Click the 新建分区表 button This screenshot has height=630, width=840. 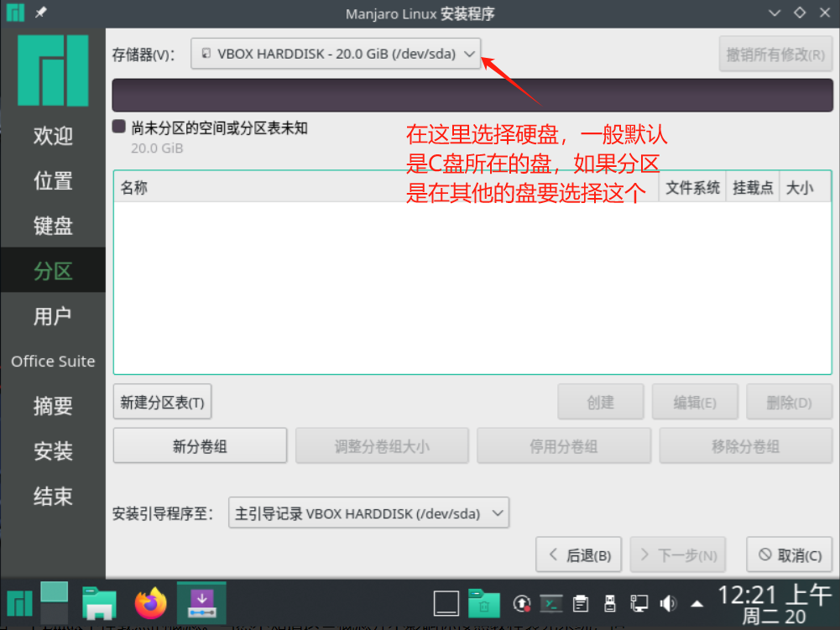tap(162, 403)
